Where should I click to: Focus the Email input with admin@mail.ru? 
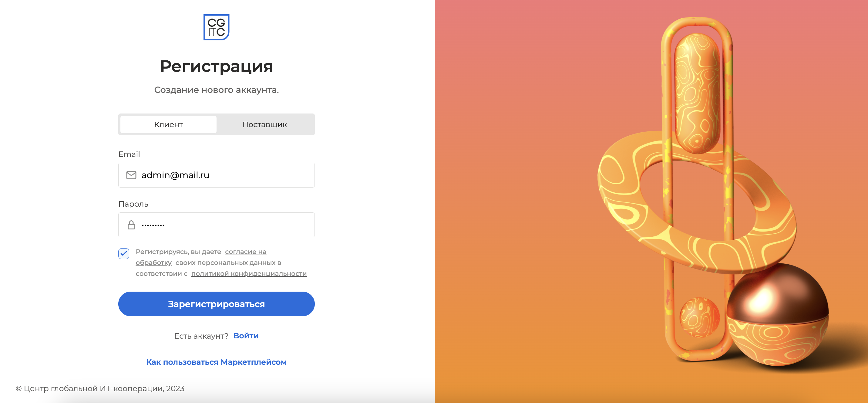point(216,175)
